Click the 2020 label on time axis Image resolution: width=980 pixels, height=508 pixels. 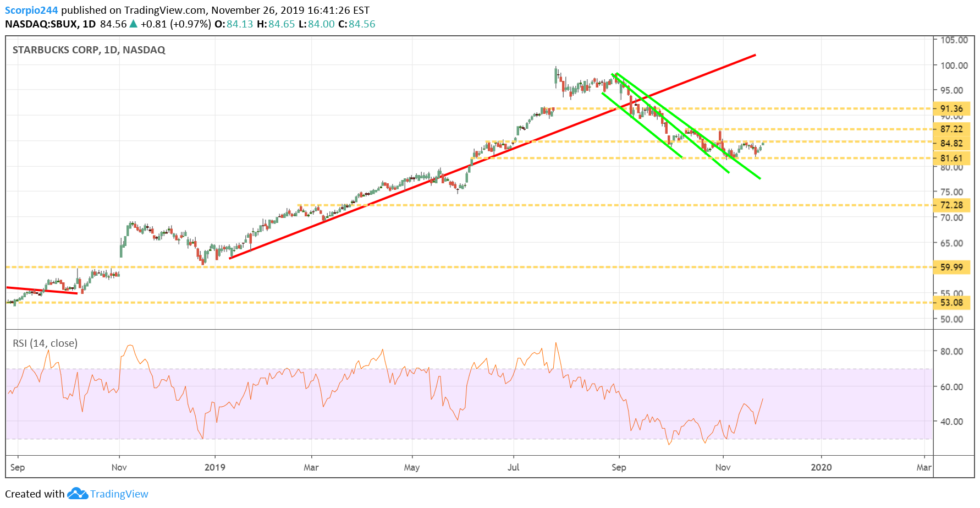click(x=821, y=467)
